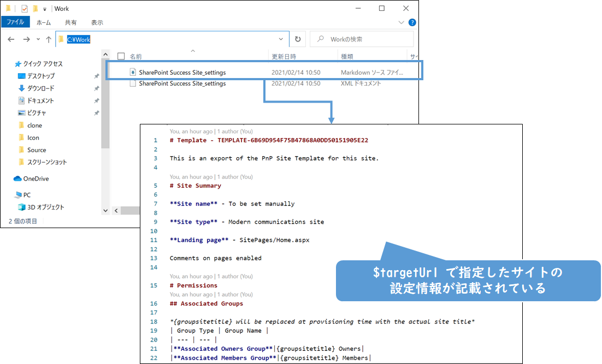Click '## Associated Groups' heading line

coord(206,303)
